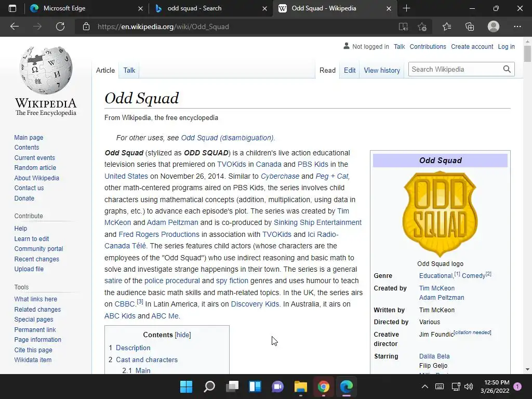Show hidden system tray icons
The image size is (532, 399).
click(x=424, y=387)
